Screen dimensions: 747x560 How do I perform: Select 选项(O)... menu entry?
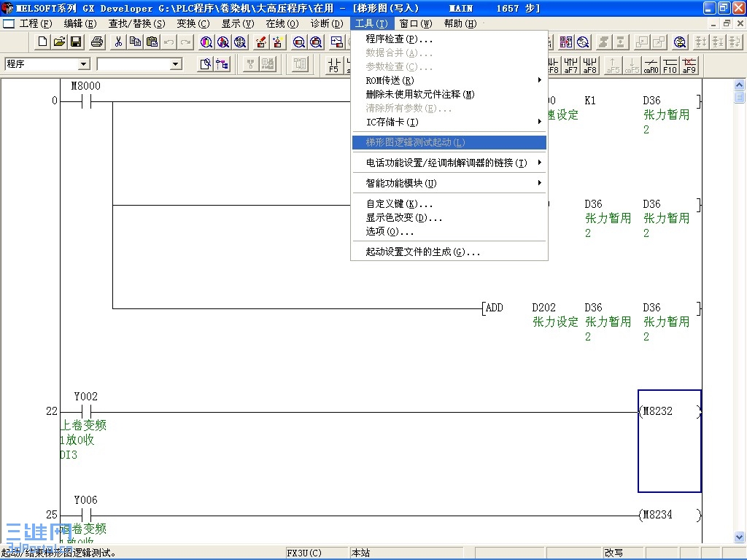pos(449,231)
